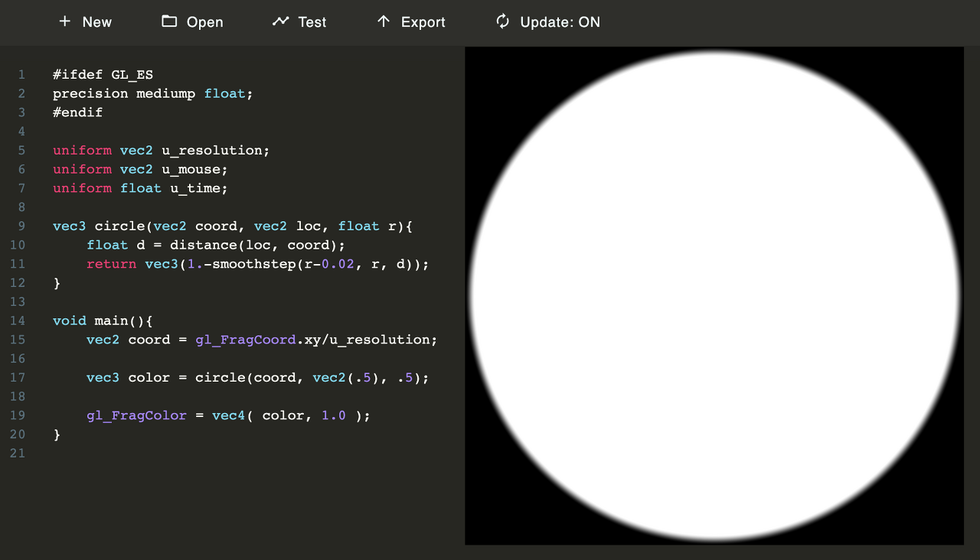
Task: Run the Test menu label
Action: click(312, 22)
